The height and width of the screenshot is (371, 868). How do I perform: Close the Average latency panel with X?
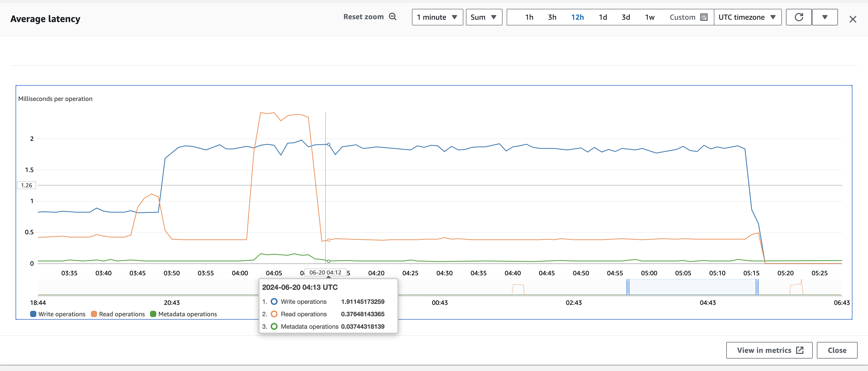pos(852,19)
